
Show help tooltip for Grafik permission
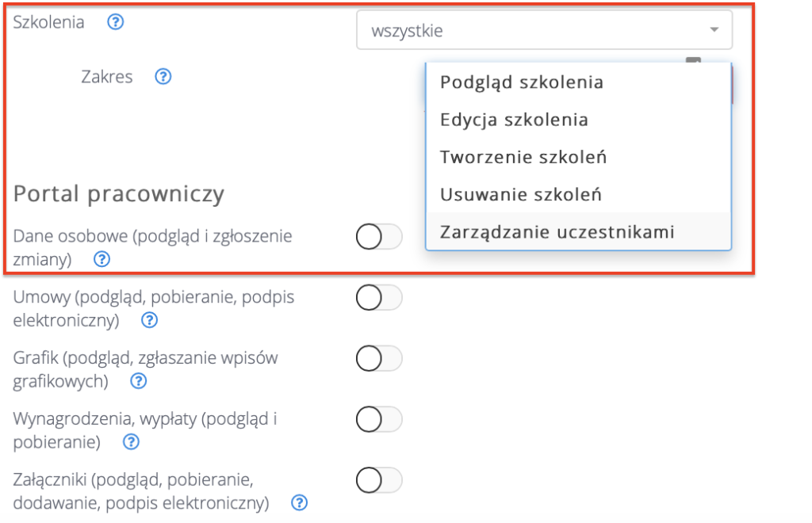[x=138, y=382]
